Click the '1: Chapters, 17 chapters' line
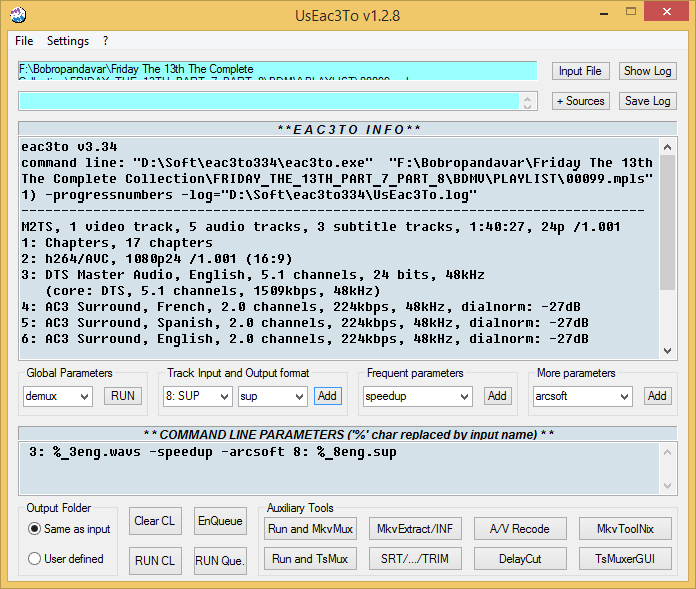Viewport: 696px width, 589px height. 117,243
